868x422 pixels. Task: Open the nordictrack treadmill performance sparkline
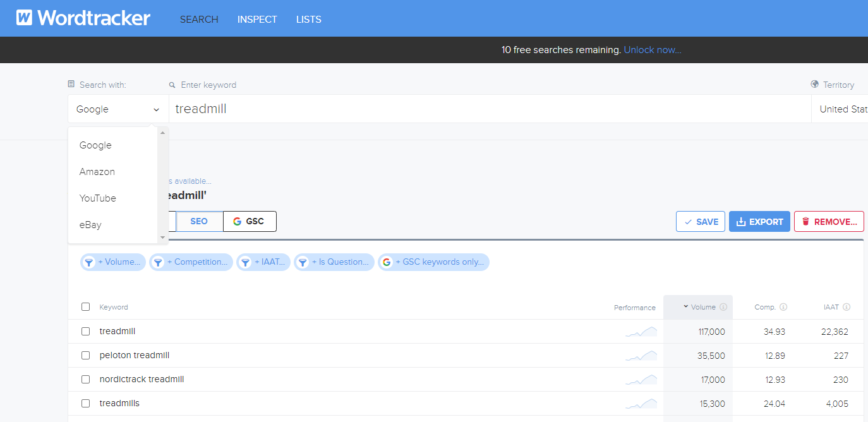(x=641, y=380)
